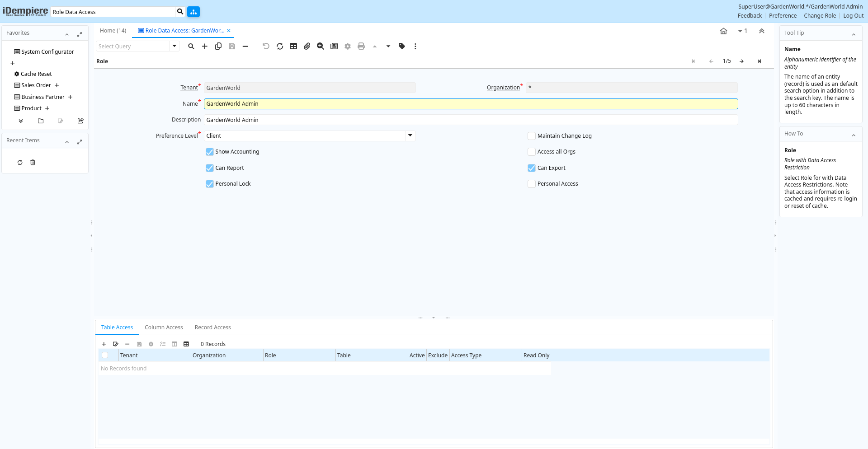Open the menu tree icon beside search
The width and height of the screenshot is (868, 449).
[x=193, y=12]
